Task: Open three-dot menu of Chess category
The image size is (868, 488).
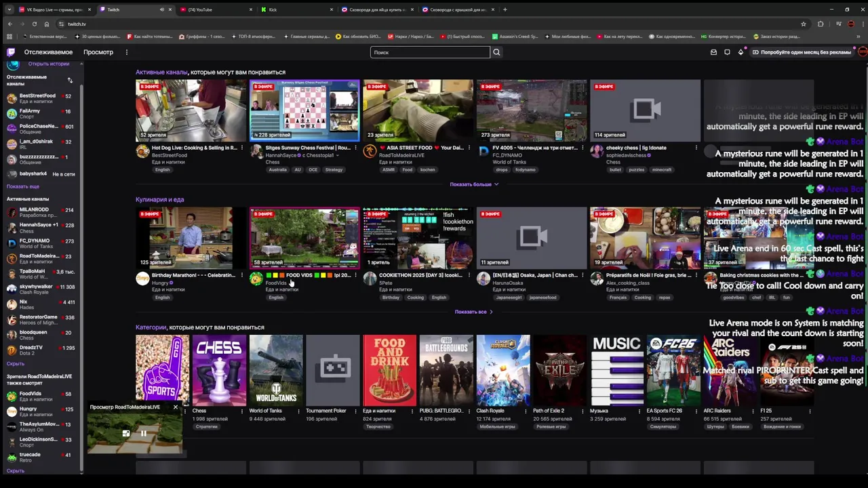Action: click(241, 411)
